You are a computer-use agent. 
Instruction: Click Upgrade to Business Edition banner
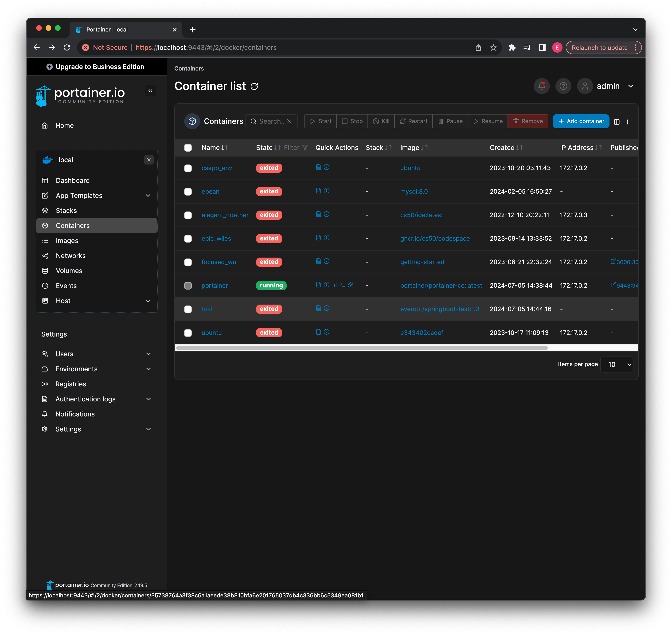[x=96, y=67]
